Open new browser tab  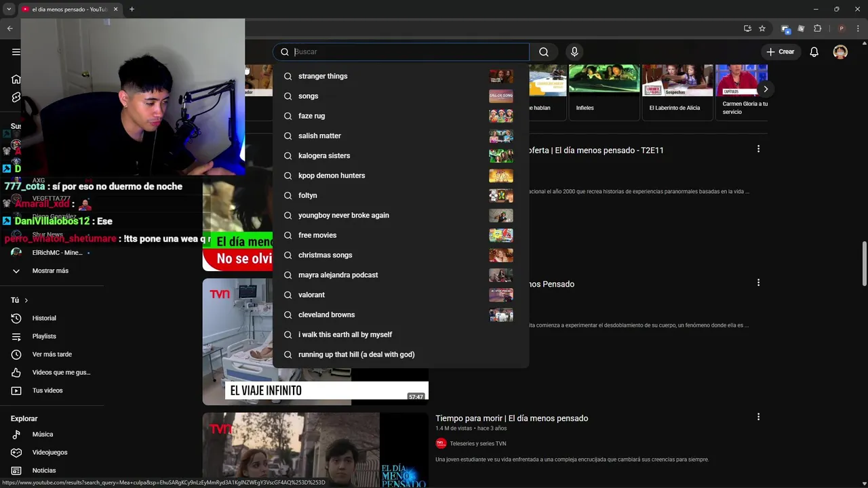click(132, 9)
